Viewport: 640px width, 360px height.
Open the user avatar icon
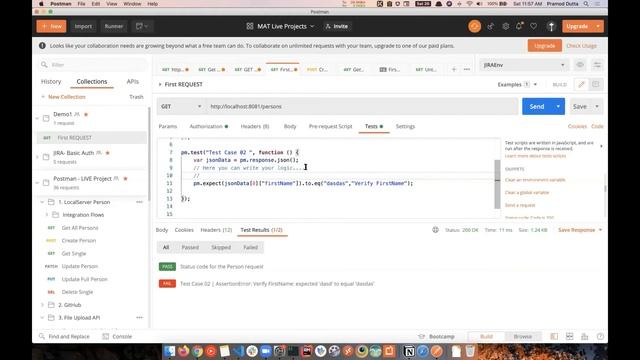(x=551, y=27)
